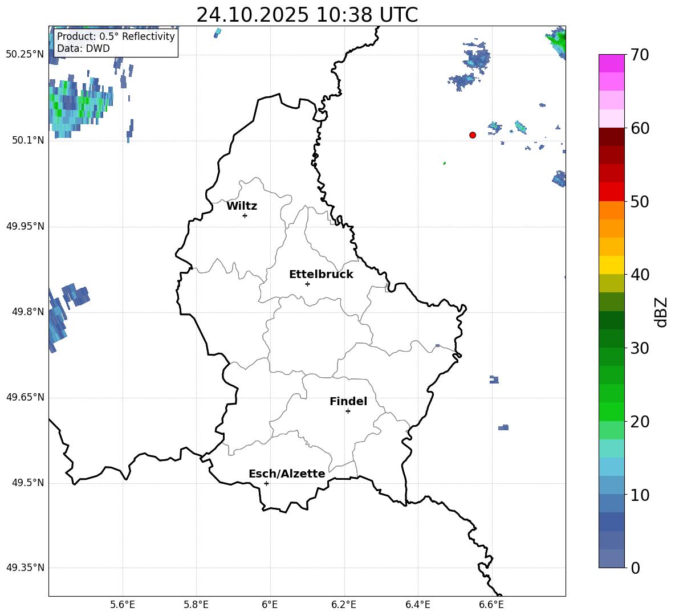Click the 5.8°E longitude label
The width and height of the screenshot is (675, 616).
coord(196,605)
